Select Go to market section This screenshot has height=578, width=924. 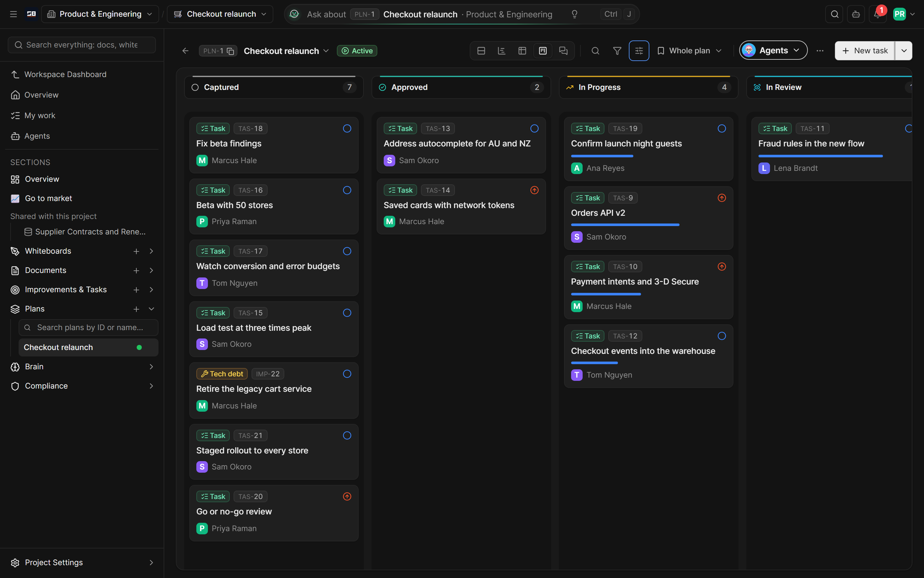pos(82,198)
